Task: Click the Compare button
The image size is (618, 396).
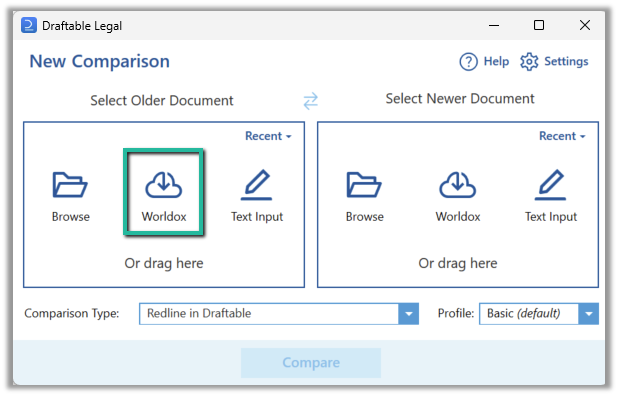Action: 311,363
